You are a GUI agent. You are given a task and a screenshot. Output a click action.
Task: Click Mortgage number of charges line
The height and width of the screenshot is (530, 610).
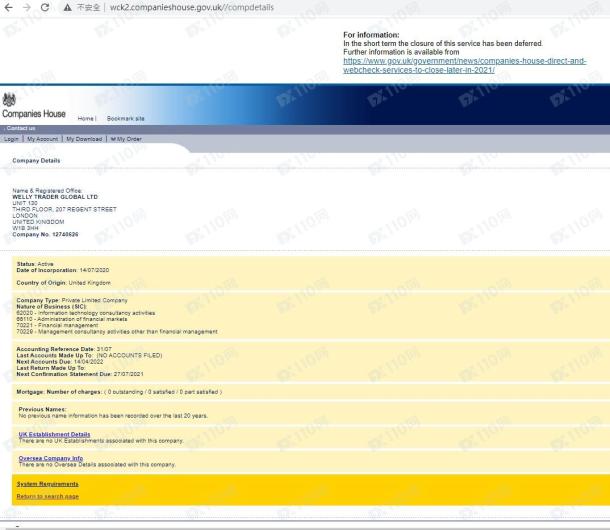(x=119, y=392)
